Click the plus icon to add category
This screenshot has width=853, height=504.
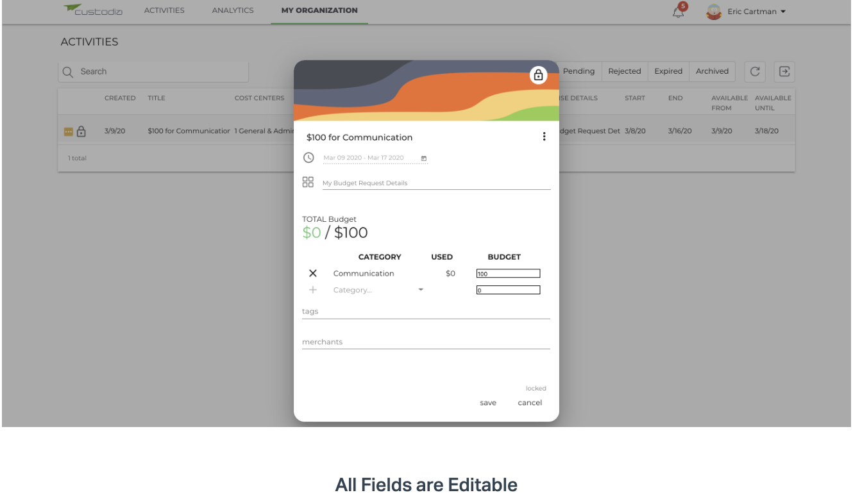tap(313, 290)
